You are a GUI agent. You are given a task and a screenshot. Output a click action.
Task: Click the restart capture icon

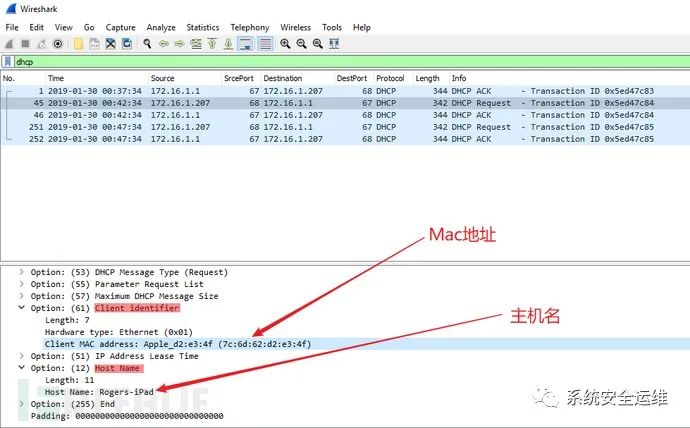pyautogui.click(x=42, y=44)
